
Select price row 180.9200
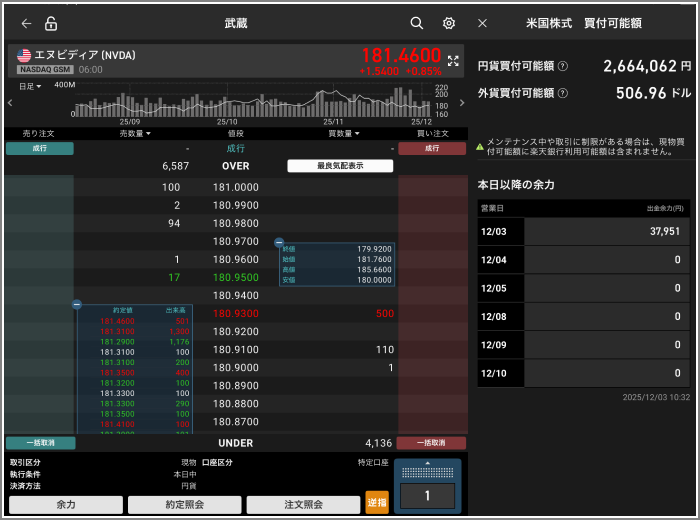(x=236, y=332)
